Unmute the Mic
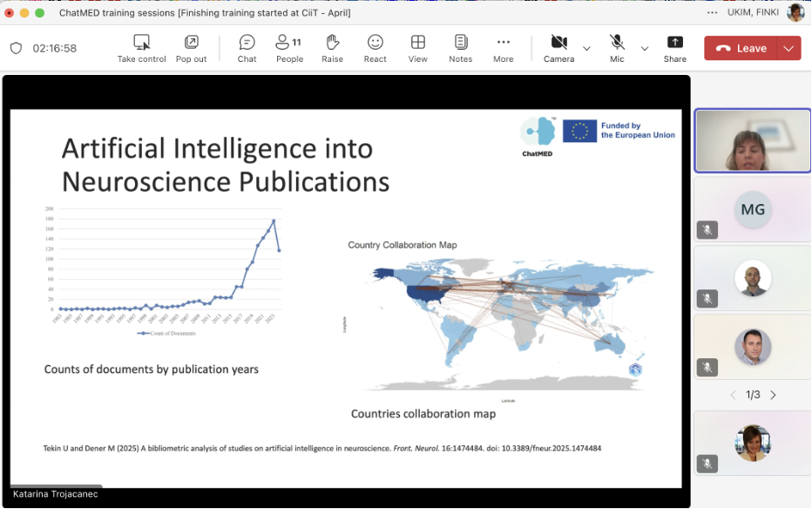The height and width of the screenshot is (509, 812). pos(617,43)
